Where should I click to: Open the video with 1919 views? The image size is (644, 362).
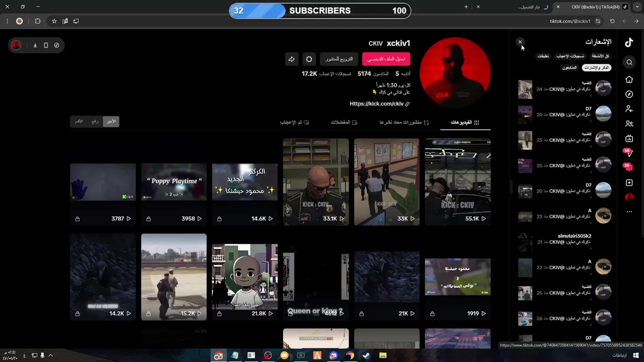point(458,277)
